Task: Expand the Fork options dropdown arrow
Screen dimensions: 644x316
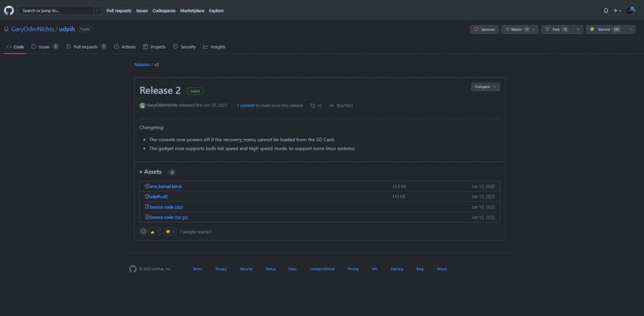Action: coord(578,30)
